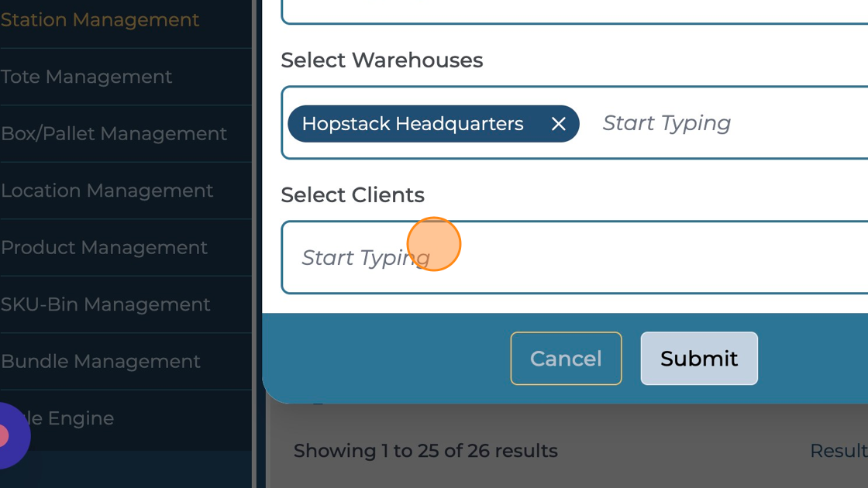Click the Select Clients label
The height and width of the screenshot is (488, 868).
353,195
